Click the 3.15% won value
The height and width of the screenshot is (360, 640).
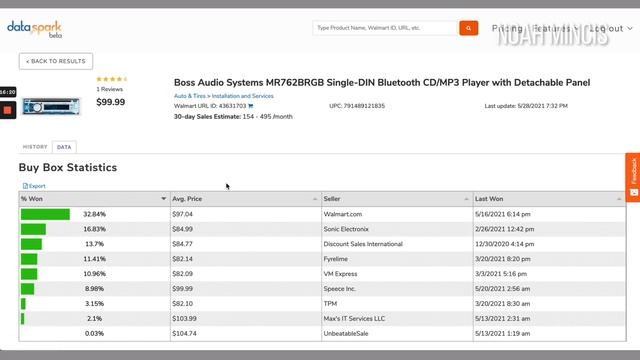tap(94, 304)
